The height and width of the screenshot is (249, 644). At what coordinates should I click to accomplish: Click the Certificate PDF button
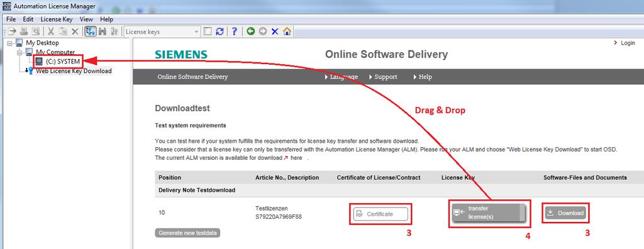coord(380,214)
